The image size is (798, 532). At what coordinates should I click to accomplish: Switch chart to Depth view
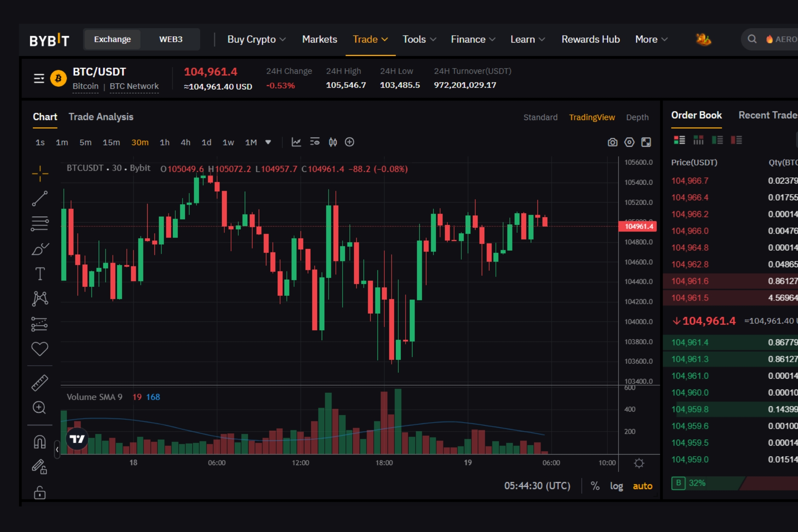637,117
